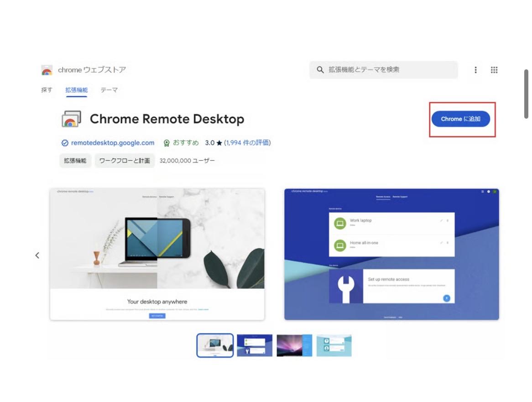Open the 1,994 件の評価 reviews link
Screen dimensions: 532x402
coord(247,143)
